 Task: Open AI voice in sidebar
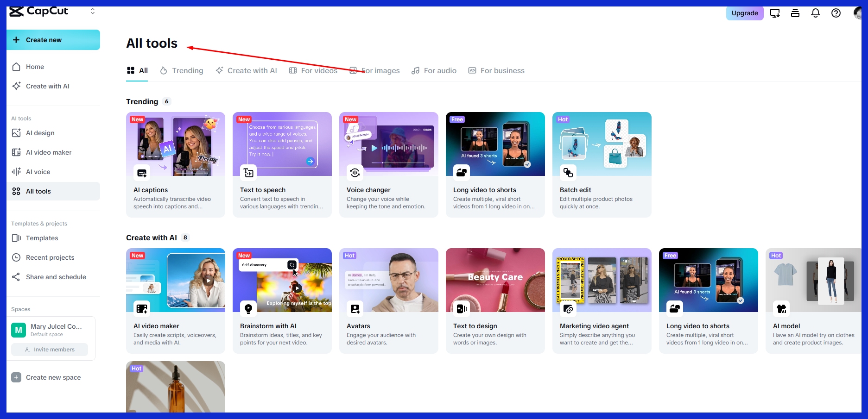coord(38,172)
